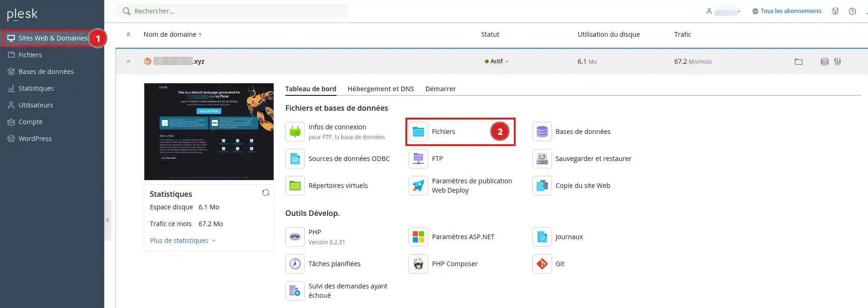Click the Git link text

point(560,264)
